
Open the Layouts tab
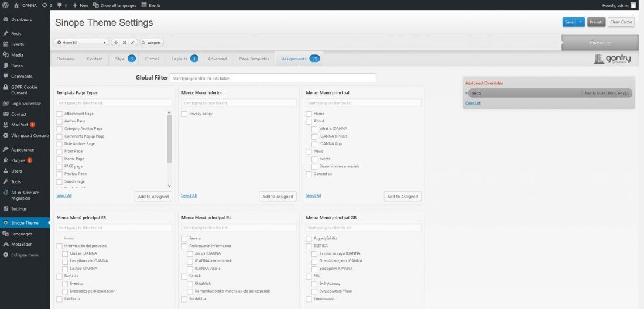coord(183,59)
